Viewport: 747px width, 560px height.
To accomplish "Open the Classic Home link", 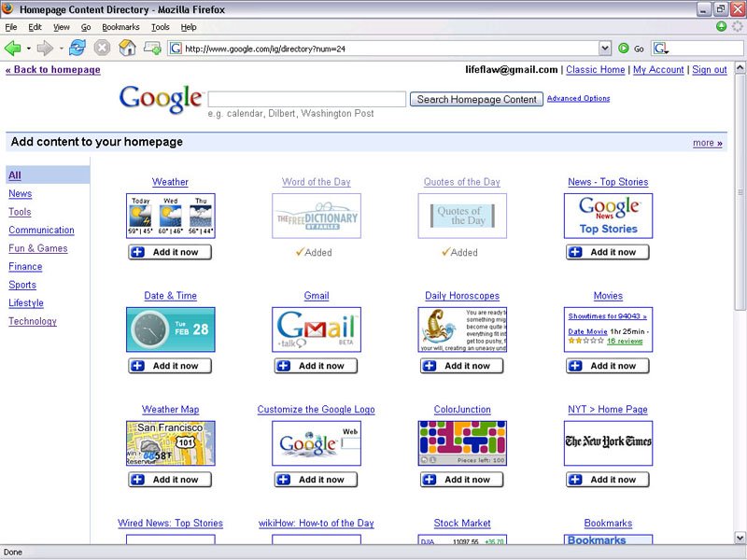I will click(x=596, y=69).
